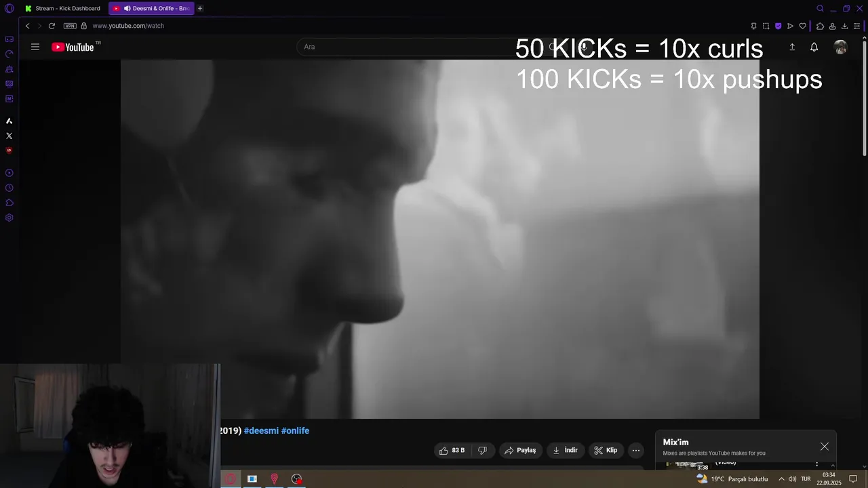Click the YouTube upload arrow icon
The height and width of the screenshot is (488, 868).
(x=792, y=47)
